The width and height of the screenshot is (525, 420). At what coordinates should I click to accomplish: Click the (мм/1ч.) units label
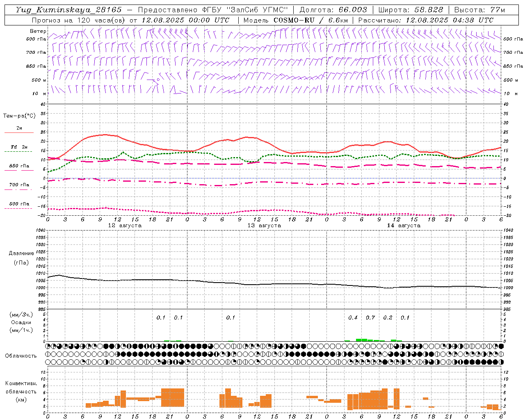21,330
